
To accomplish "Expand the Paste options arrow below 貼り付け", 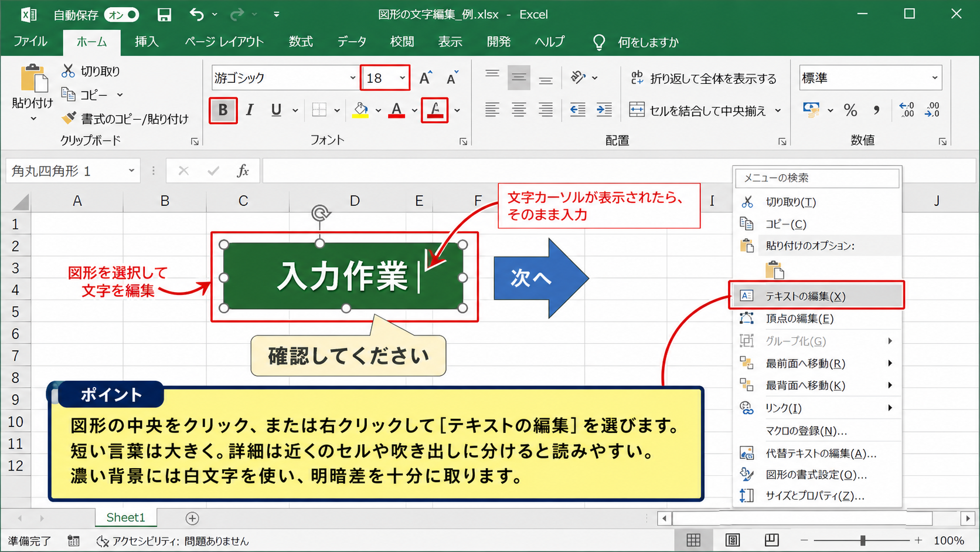I will pos(33,119).
